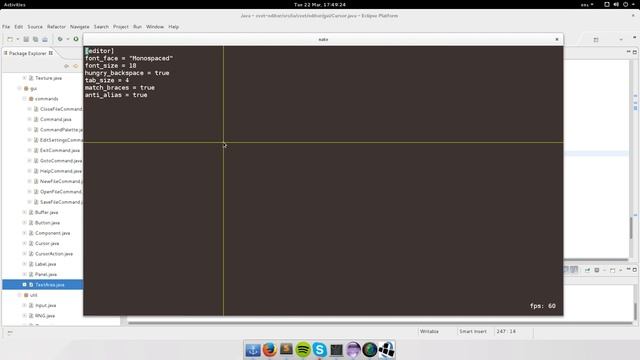This screenshot has height=360, width=640.
Task: Click the green Run toolbar icon
Action: (x=76, y=39)
